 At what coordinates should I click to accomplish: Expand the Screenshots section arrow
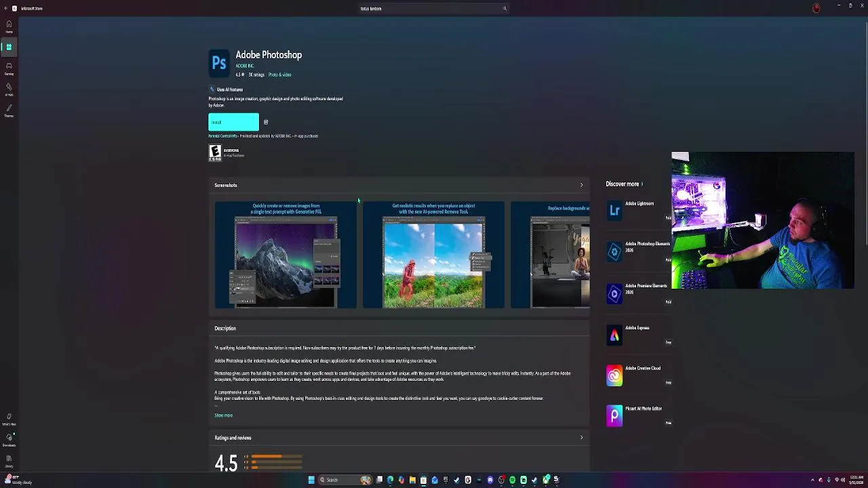[581, 185]
